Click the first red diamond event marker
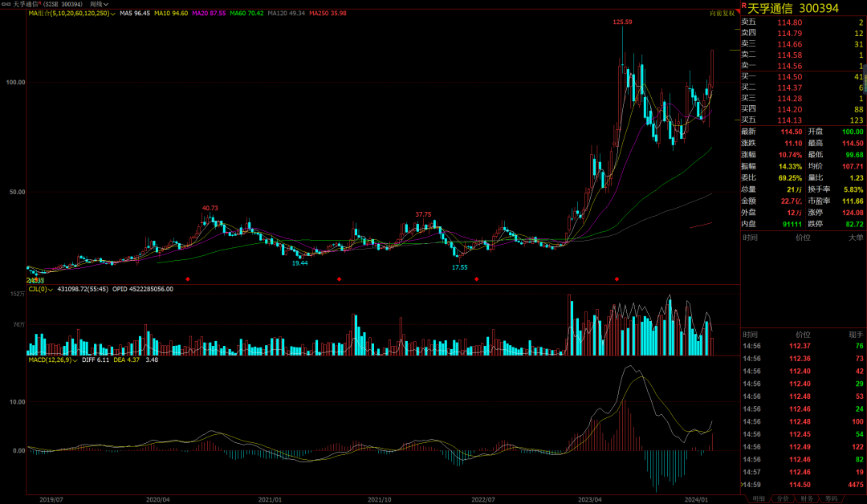The width and height of the screenshot is (867, 504). [188, 279]
